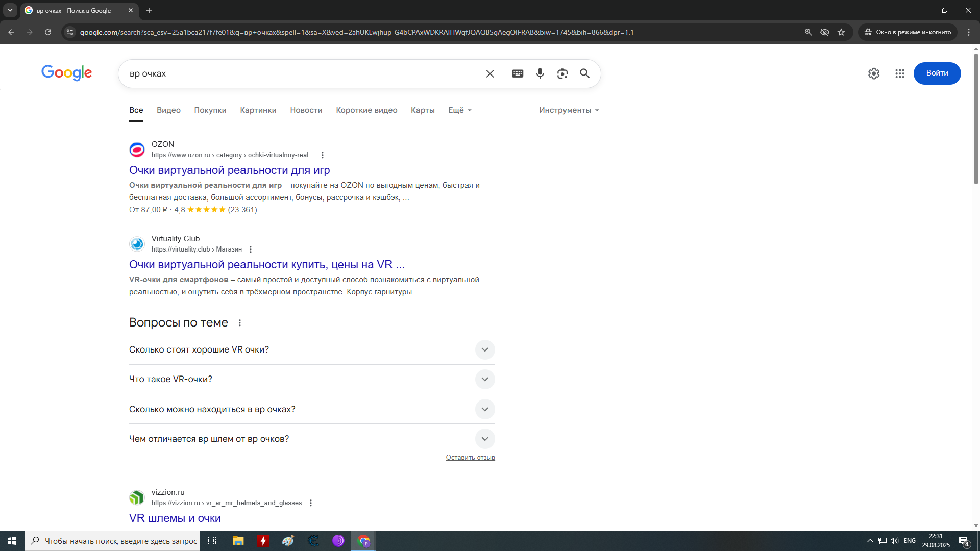Screen dimensions: 980x551
Task: Expand 'Чем отличается вр шлем' question
Action: (x=484, y=439)
